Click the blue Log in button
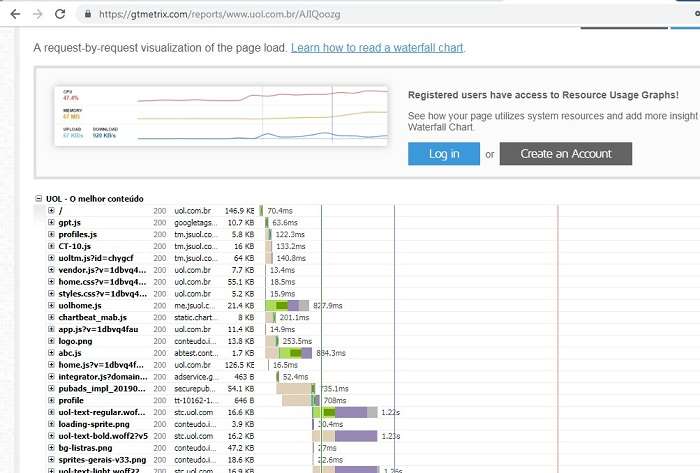This screenshot has width=700, height=473. point(444,154)
